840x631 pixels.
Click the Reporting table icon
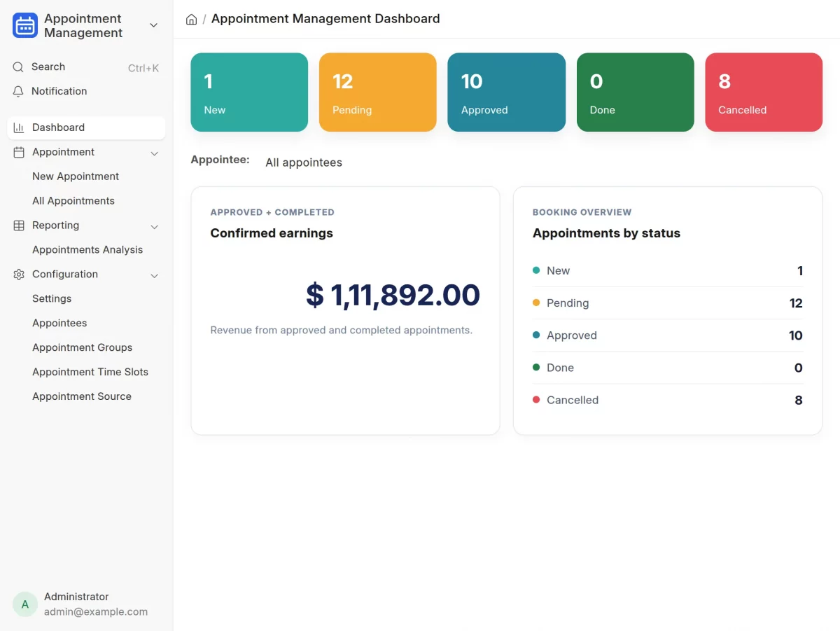click(x=19, y=226)
